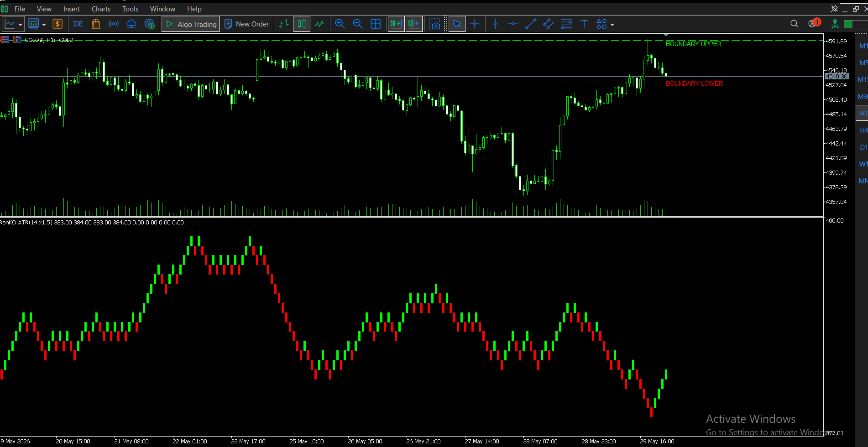The width and height of the screenshot is (868, 447).
Task: Activate the crosshair tool
Action: (475, 24)
